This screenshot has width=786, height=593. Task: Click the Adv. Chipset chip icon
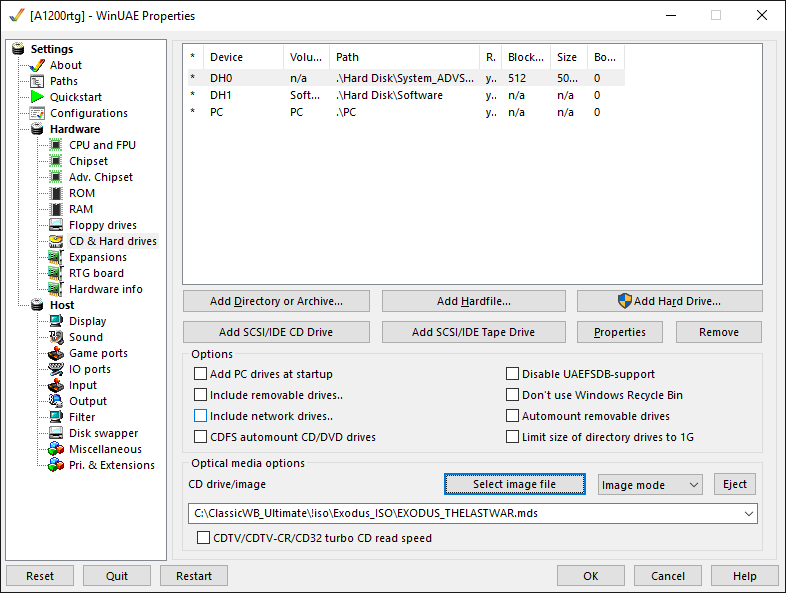(x=56, y=177)
